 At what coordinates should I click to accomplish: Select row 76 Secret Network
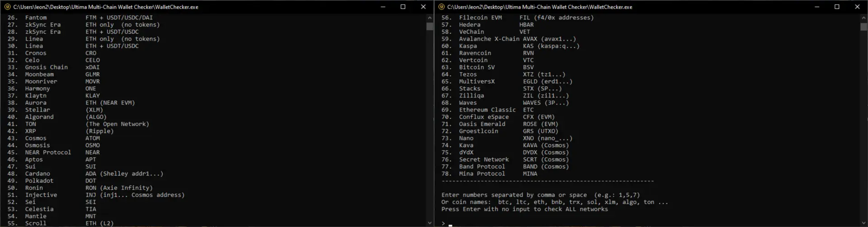505,159
